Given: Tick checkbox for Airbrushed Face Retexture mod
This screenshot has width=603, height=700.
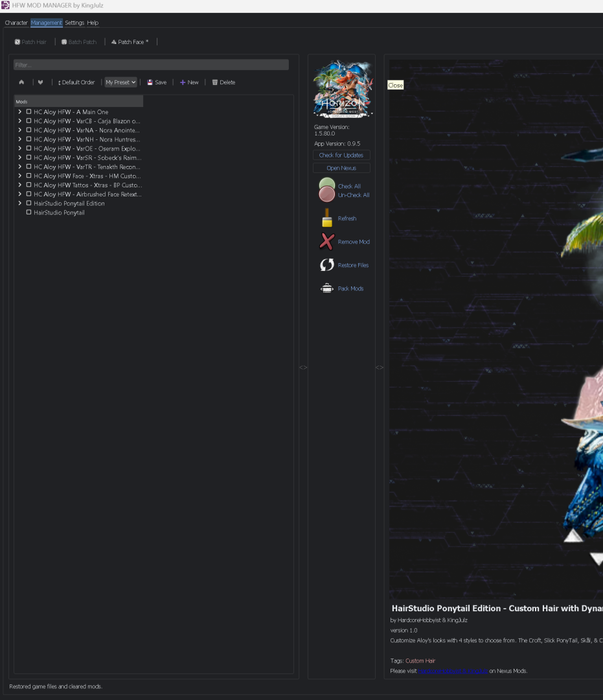Looking at the screenshot, I should 28,194.
